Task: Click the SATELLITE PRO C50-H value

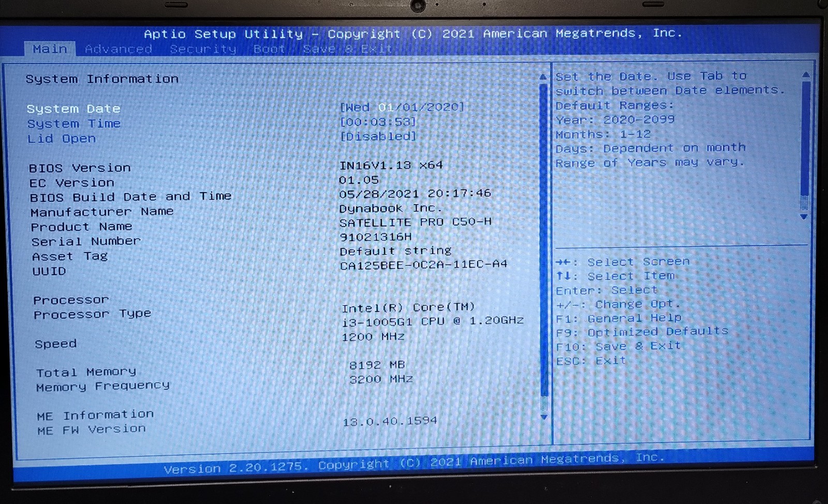Action: [x=416, y=222]
